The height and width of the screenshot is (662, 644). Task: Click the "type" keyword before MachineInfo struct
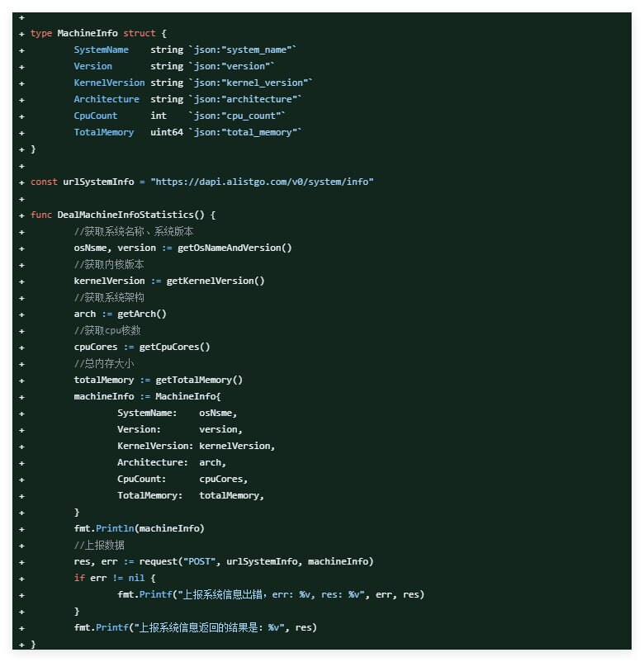pyautogui.click(x=41, y=33)
